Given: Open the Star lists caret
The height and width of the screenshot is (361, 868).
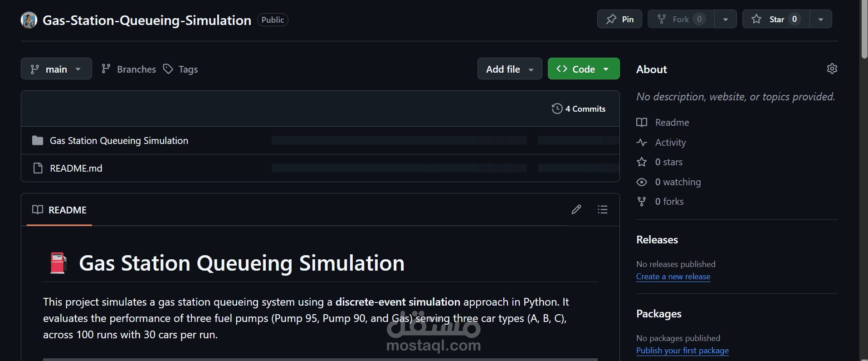Looking at the screenshot, I should [x=821, y=19].
